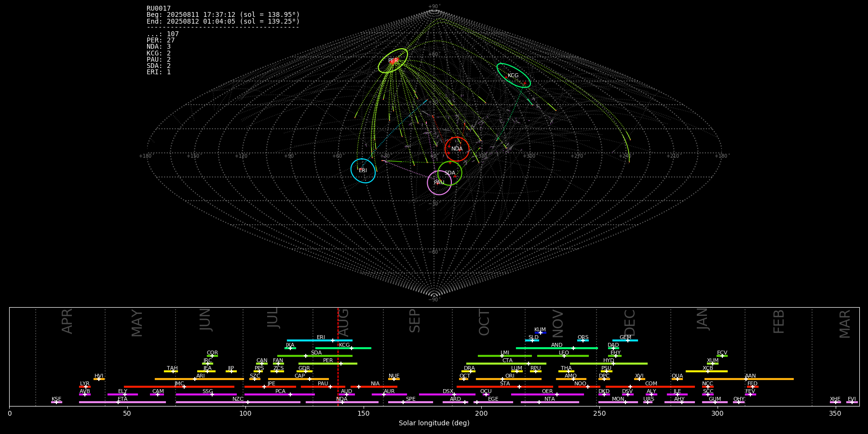Image resolution: width=868 pixels, height=434 pixels.
Task: Click the SSG shower bar in timeline
Action: 206,394
